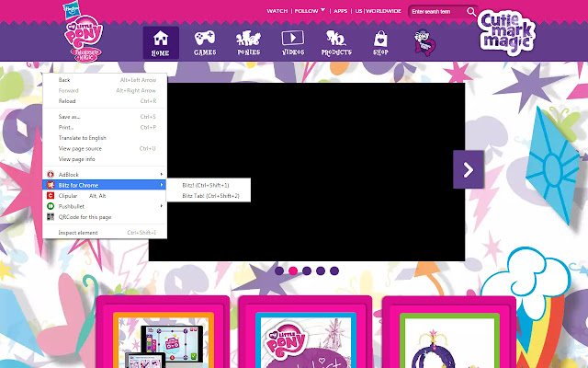The image size is (588, 368).
Task: Expand the Follow dropdown arrow
Action: [322, 10]
